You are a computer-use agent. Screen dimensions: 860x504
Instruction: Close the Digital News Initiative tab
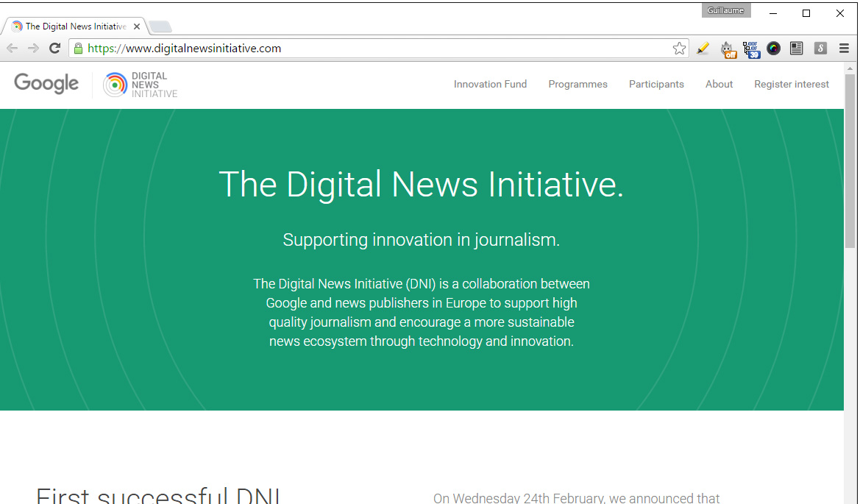(137, 26)
